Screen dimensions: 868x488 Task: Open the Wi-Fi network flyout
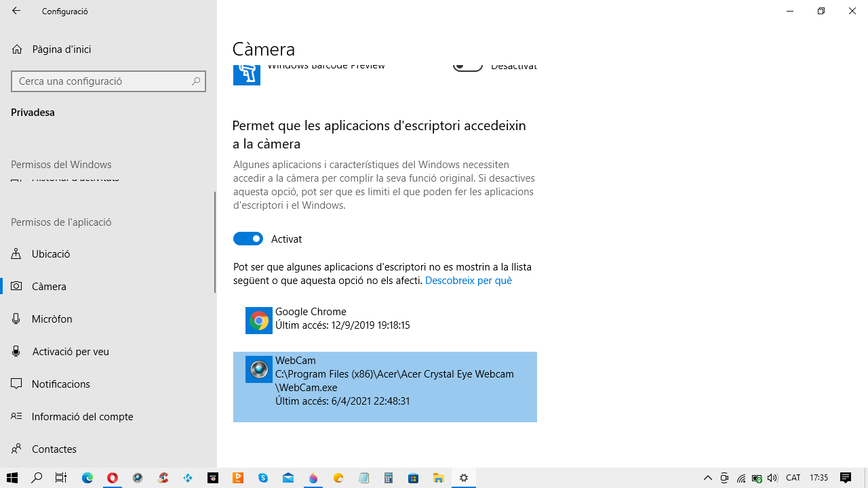pos(741,478)
